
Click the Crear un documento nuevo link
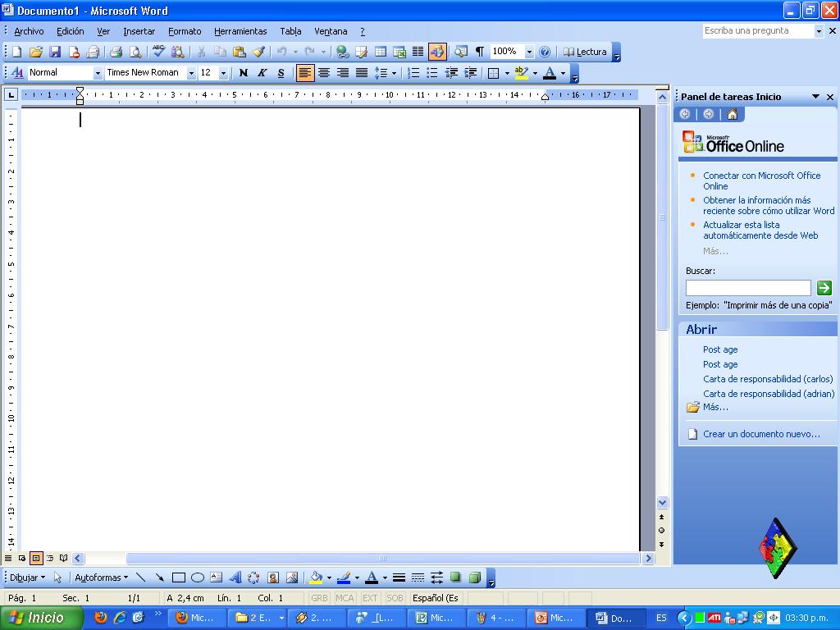point(763,433)
